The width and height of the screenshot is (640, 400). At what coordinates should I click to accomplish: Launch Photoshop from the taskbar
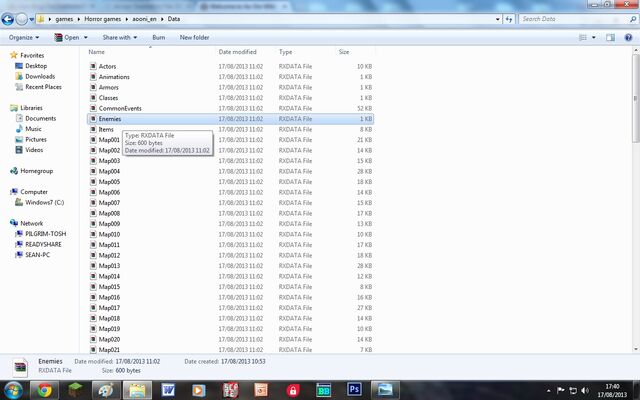[x=354, y=390]
